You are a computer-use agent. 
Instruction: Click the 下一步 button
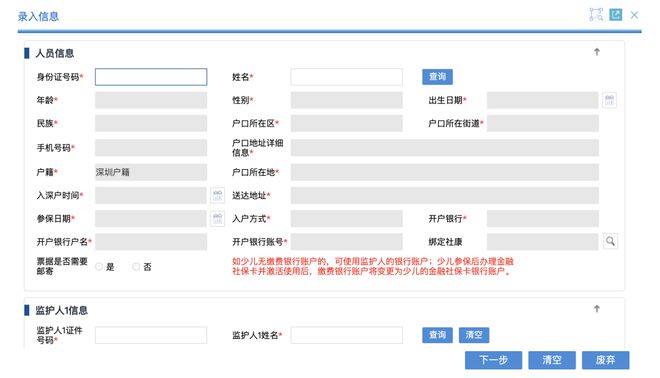click(x=493, y=360)
